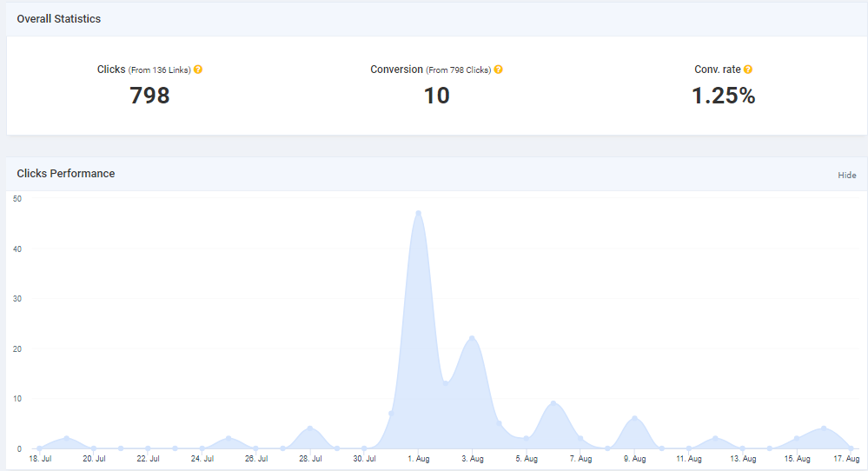Click the 1.25% conversion rate value

point(723,96)
